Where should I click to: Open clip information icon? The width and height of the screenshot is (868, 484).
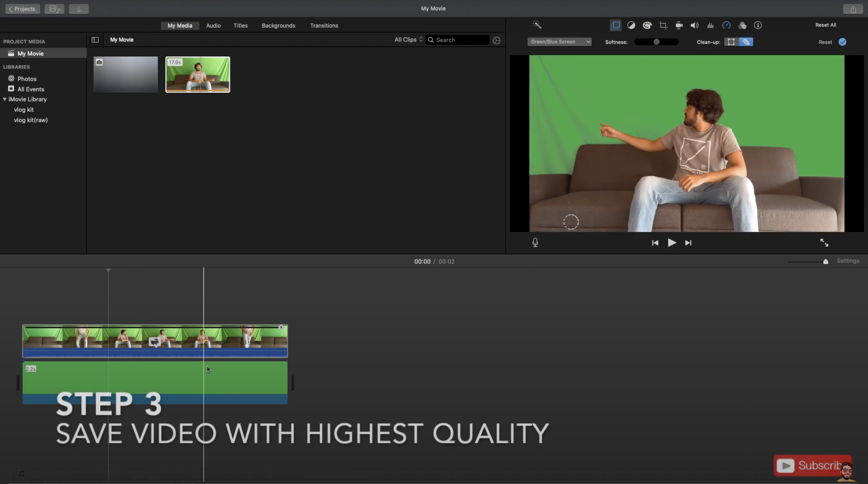[758, 25]
